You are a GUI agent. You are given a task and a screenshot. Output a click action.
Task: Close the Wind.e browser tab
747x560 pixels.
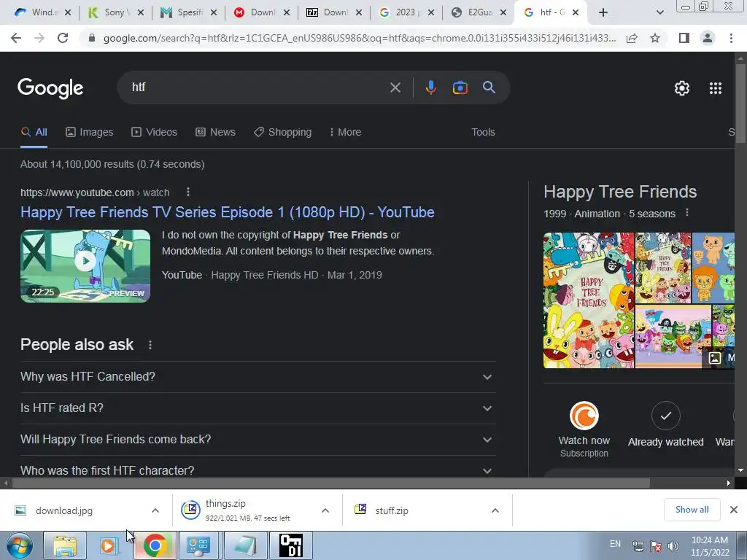[x=68, y=13]
